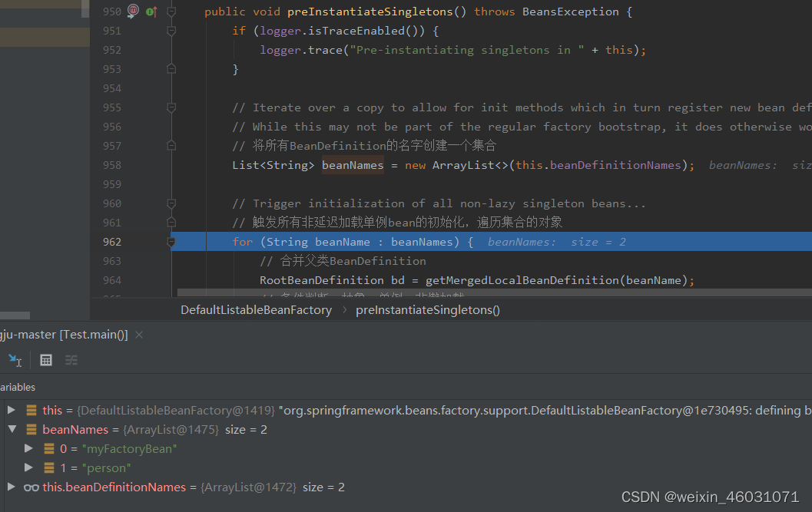Expand this.beanDefinitionNames in Variables view
The width and height of the screenshot is (812, 512).
(10, 487)
